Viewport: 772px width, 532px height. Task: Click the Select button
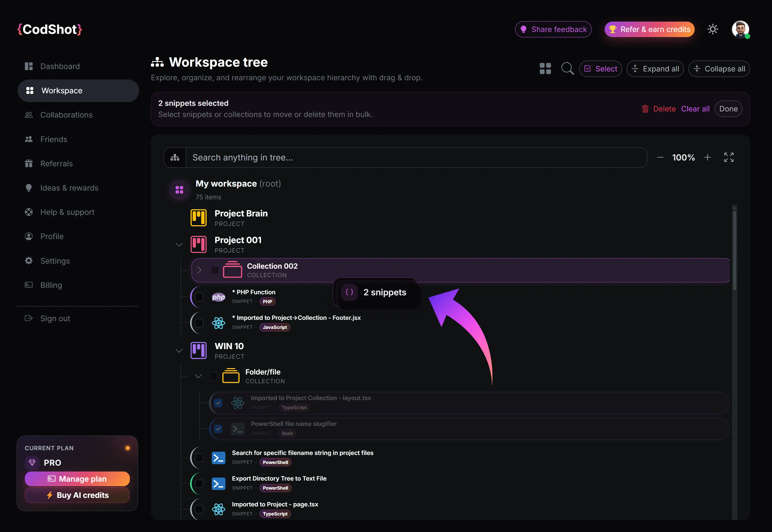(x=600, y=69)
